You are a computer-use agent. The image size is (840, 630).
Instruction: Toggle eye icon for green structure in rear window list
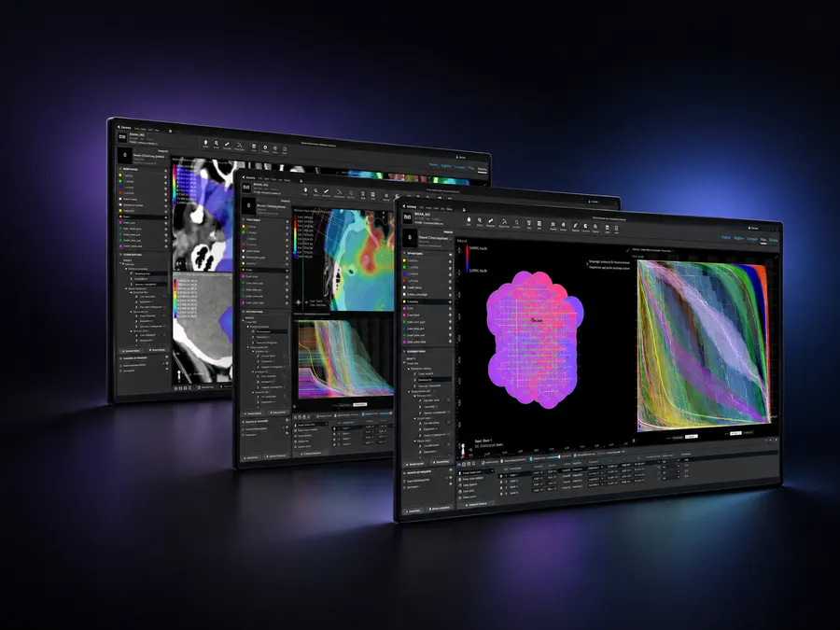[165, 183]
